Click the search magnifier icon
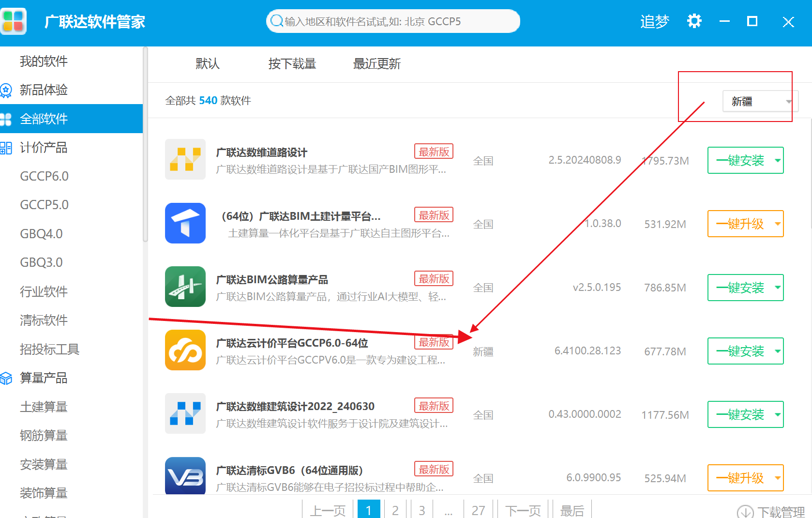Viewport: 812px width, 518px height. point(277,21)
